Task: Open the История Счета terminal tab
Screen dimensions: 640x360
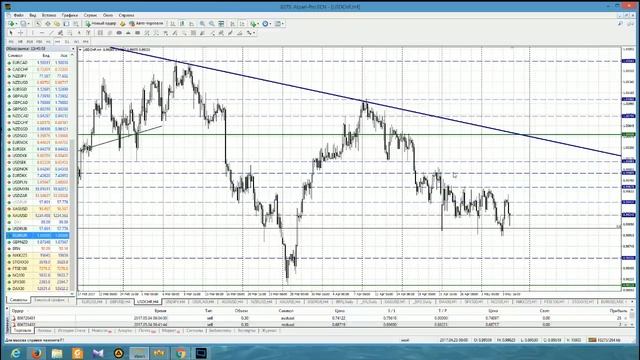Action: pos(71,330)
